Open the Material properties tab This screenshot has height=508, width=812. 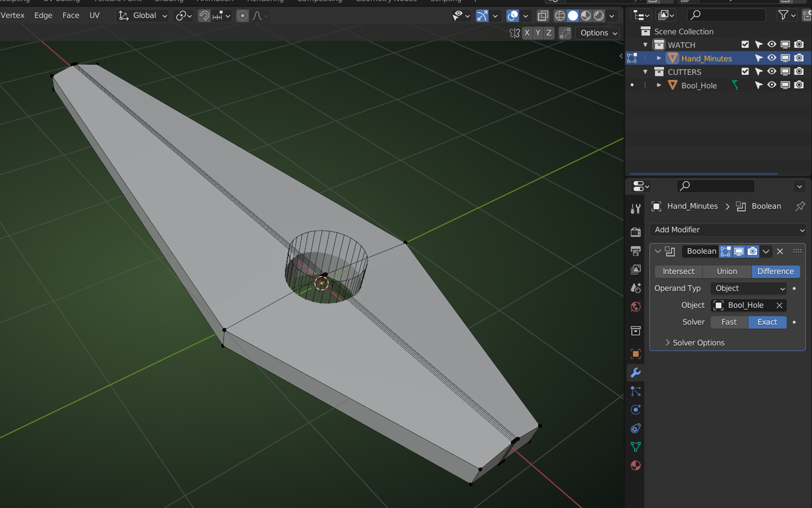click(636, 466)
